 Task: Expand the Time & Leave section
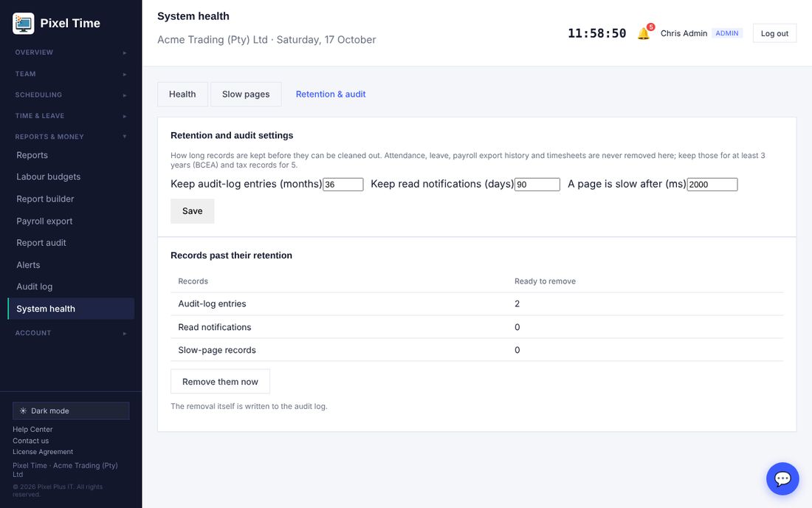pos(71,116)
